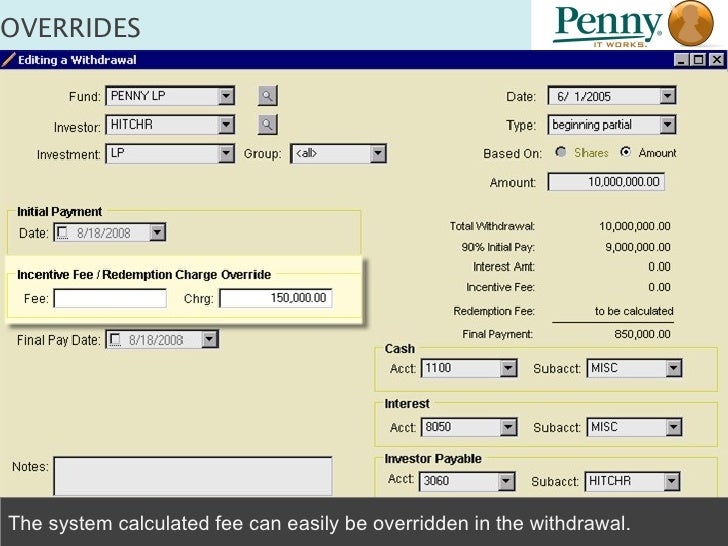728x546 pixels.
Task: Expand the Type dropdown showing beginning partial
Action: tap(667, 124)
